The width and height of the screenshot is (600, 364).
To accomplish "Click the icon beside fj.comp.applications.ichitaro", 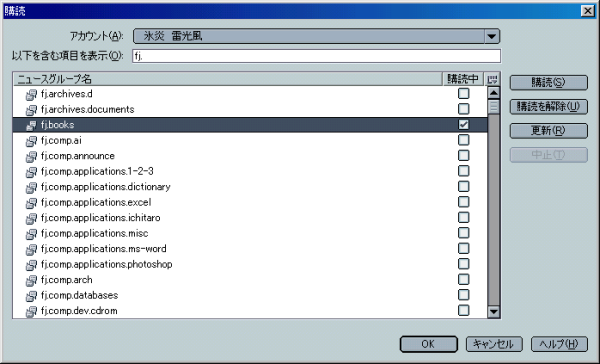I will (x=31, y=218).
